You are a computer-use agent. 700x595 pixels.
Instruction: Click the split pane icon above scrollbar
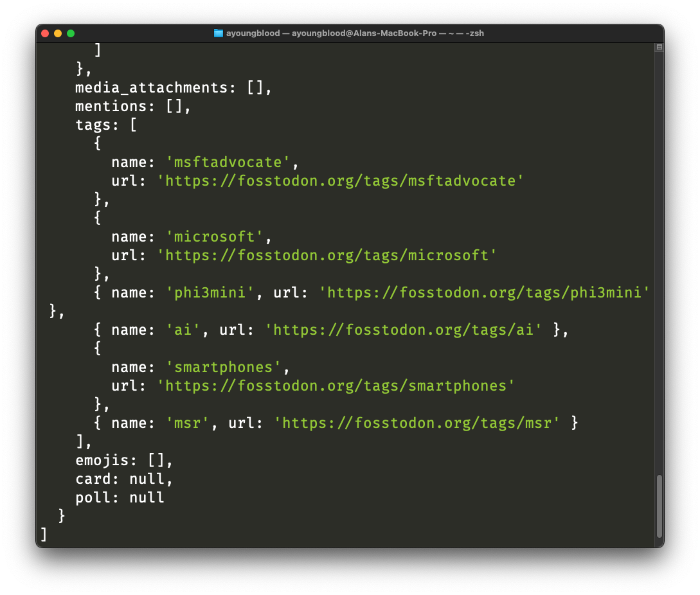[659, 48]
